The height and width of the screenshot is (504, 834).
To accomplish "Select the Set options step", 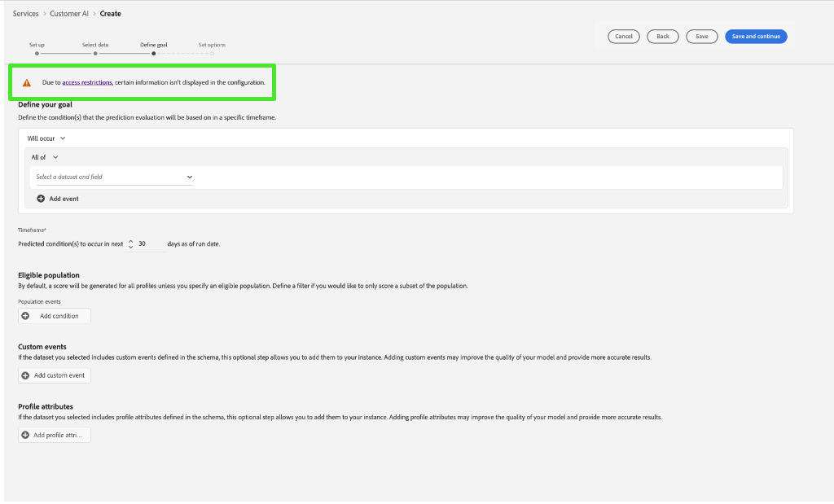I will pyautogui.click(x=212, y=48).
